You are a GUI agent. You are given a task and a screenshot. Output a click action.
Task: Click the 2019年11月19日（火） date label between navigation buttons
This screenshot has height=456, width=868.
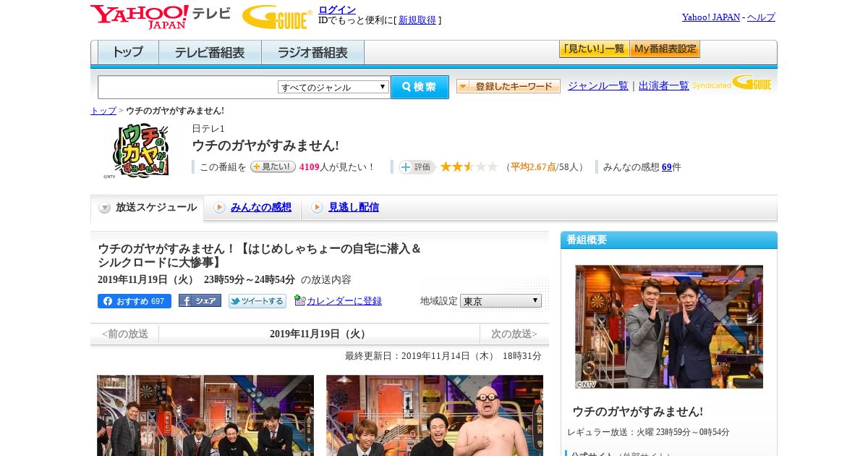[x=319, y=334]
